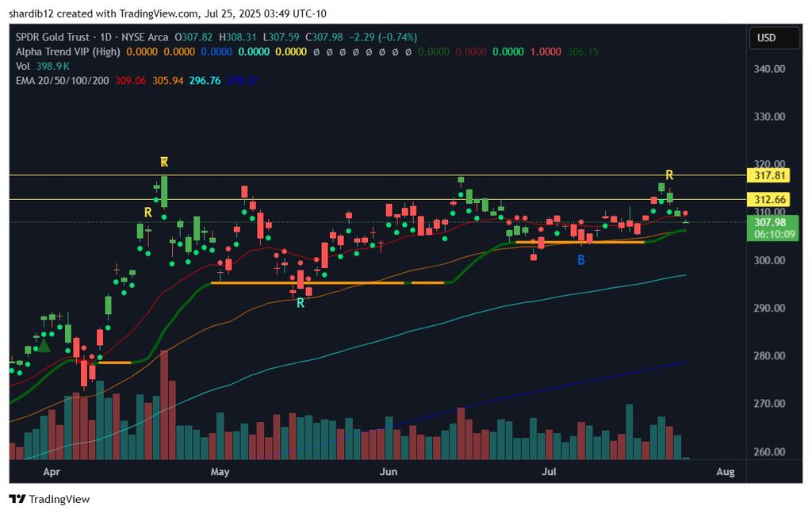Click the volume value 398.9K

(53, 67)
